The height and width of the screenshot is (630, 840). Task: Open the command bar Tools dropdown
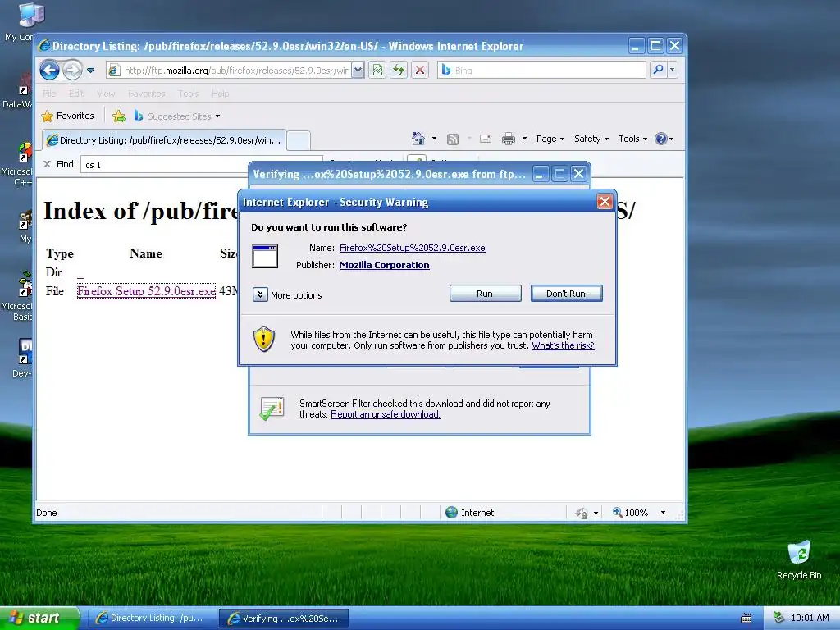pyautogui.click(x=632, y=139)
